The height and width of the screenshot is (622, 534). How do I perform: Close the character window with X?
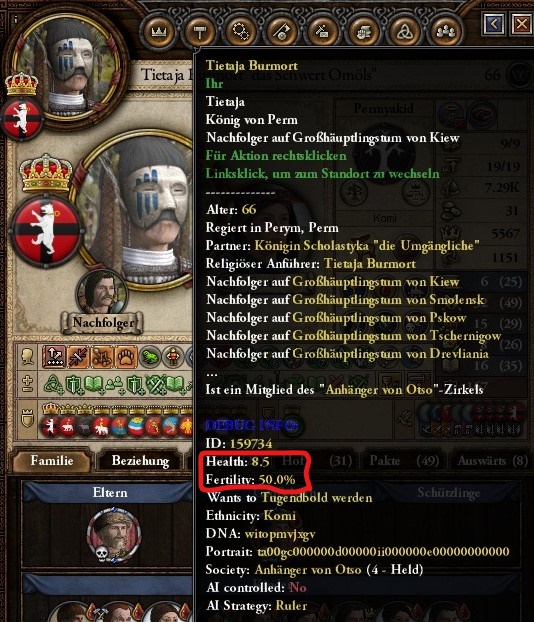tap(522, 24)
